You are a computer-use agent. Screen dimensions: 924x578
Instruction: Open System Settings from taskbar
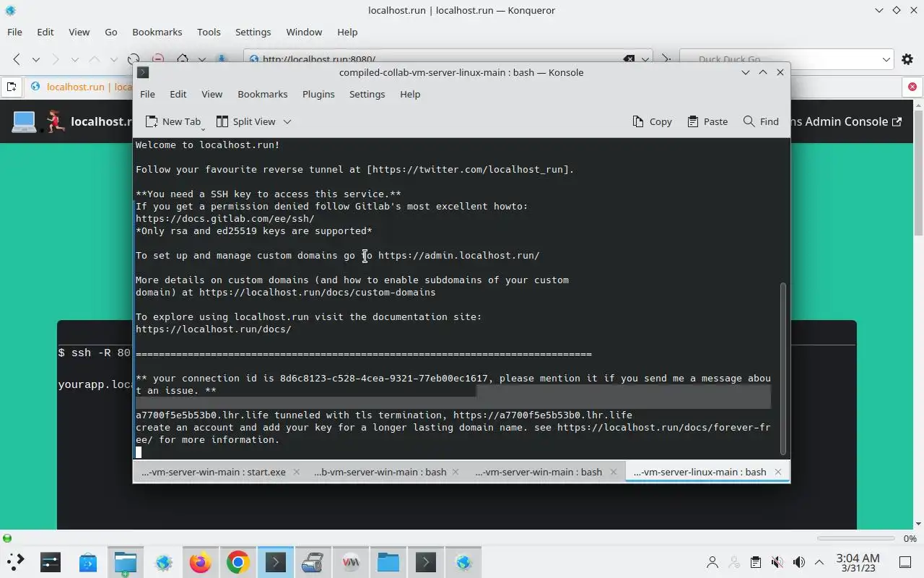click(x=51, y=562)
